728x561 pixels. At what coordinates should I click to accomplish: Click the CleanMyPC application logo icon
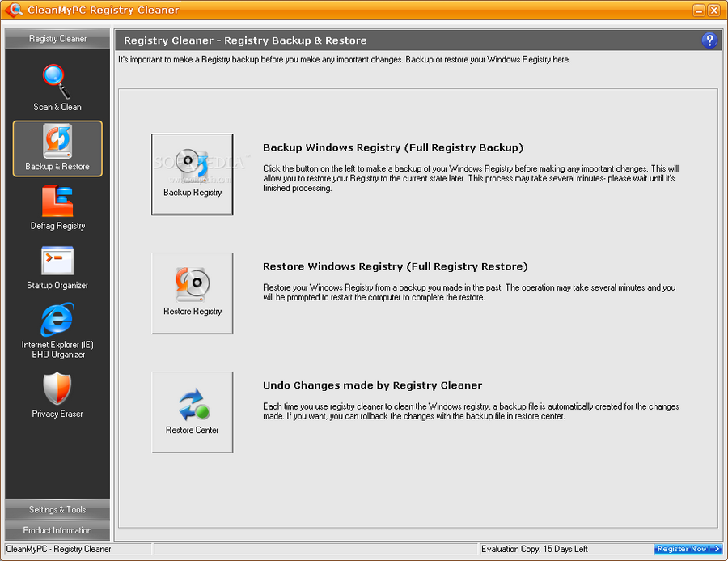13,10
